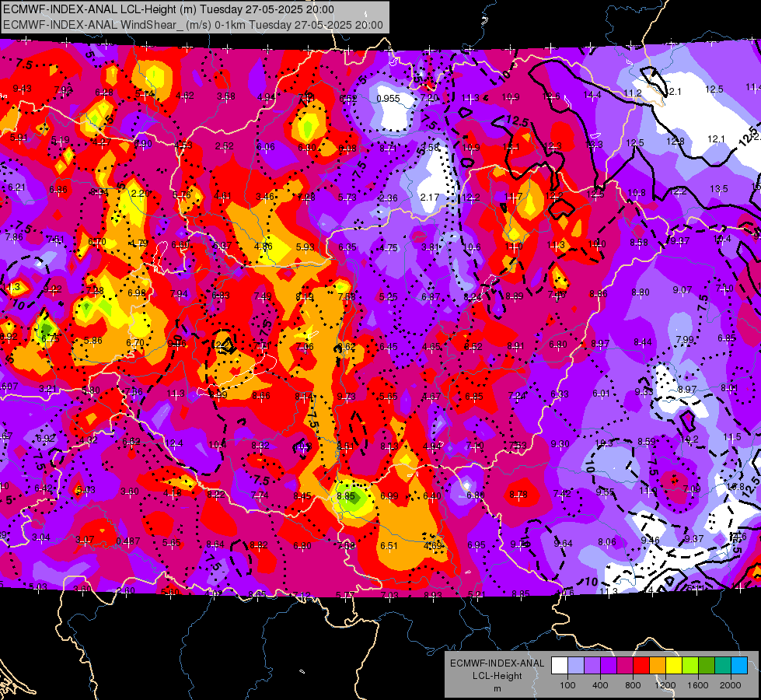Click the wind shear value 13.5
761x700 pixels.
(719, 188)
